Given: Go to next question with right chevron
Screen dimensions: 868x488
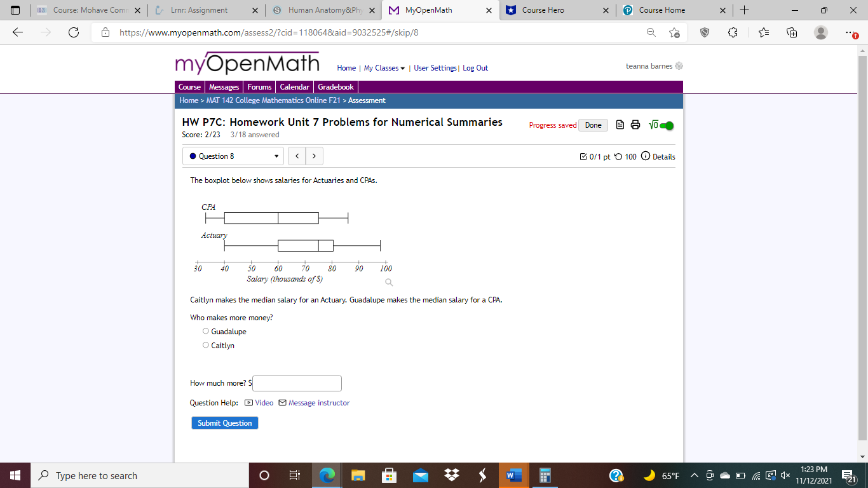Looking at the screenshot, I should (314, 156).
